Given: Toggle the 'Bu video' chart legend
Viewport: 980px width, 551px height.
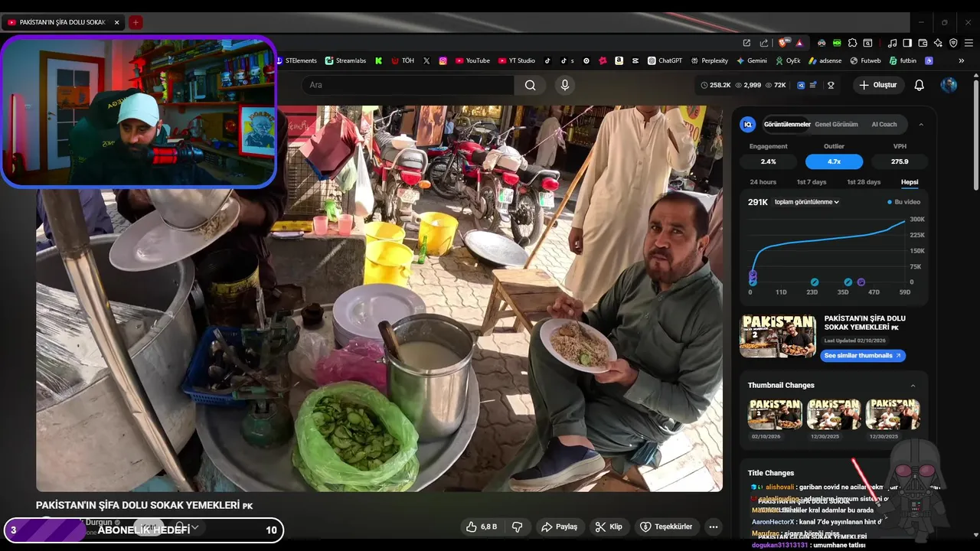Looking at the screenshot, I should tap(904, 202).
